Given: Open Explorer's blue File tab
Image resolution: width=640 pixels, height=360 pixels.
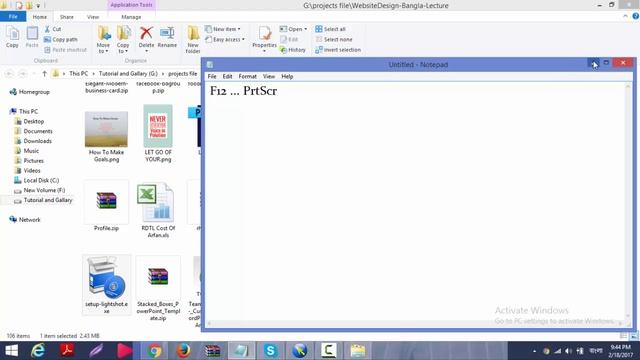Looking at the screenshot, I should (13, 17).
